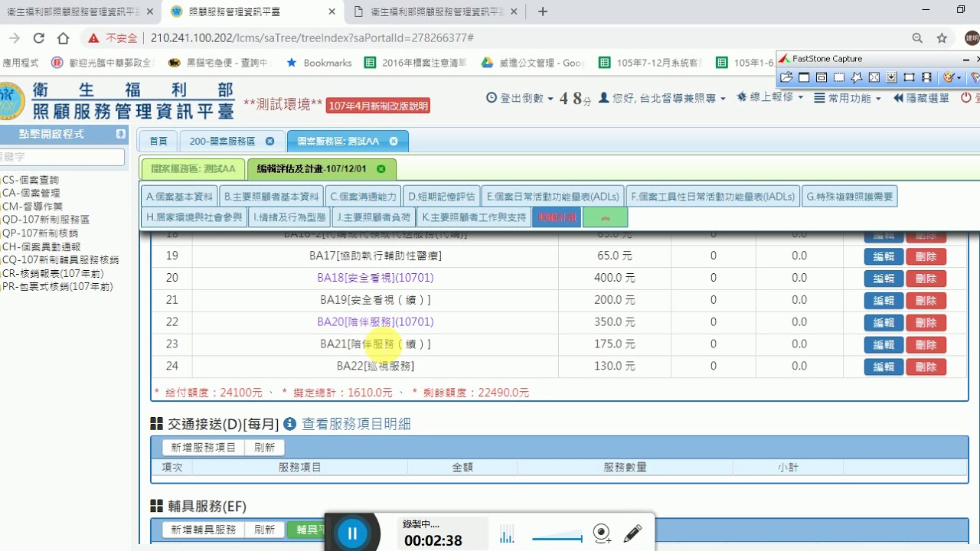Click 107年4月新制改版說明 red badge
Viewport: 980px width, 551px height.
(x=378, y=106)
